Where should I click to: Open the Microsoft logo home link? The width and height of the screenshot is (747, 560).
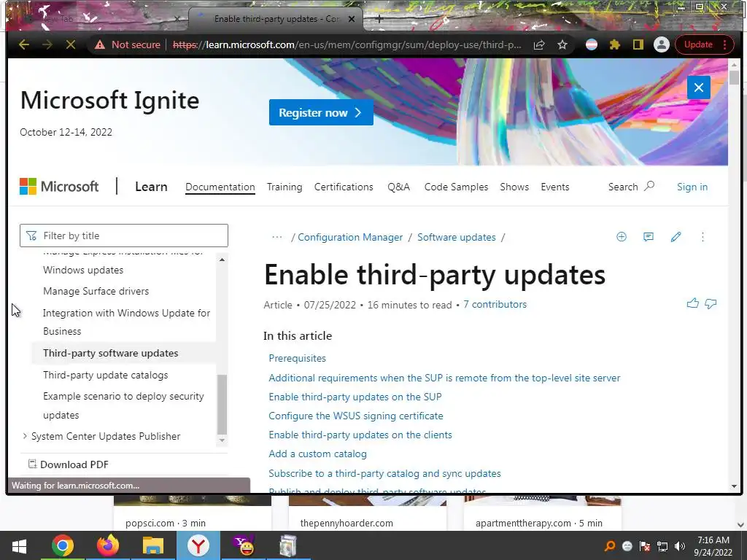59,187
